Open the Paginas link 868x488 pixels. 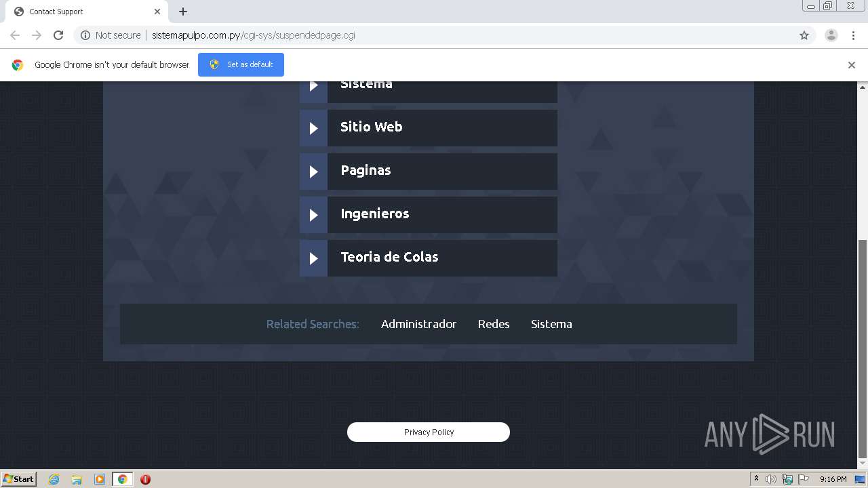[x=366, y=170]
